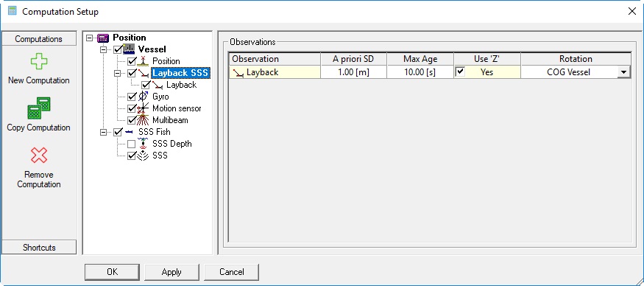The height and width of the screenshot is (286, 644).
Task: Click the New Computation green plus icon
Action: pos(38,61)
